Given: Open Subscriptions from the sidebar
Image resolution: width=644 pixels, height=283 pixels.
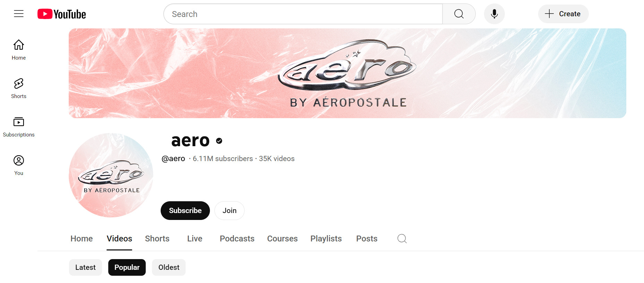Looking at the screenshot, I should point(19,127).
